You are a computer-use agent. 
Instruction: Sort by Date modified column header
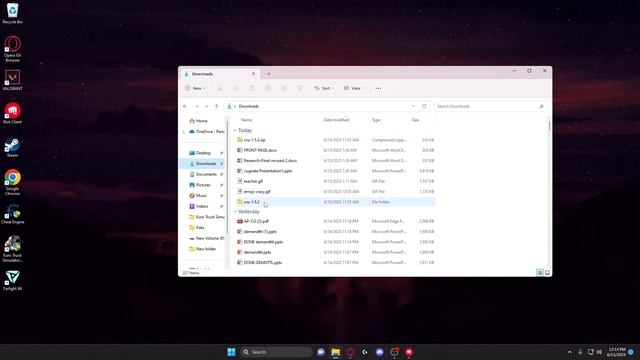tap(336, 120)
